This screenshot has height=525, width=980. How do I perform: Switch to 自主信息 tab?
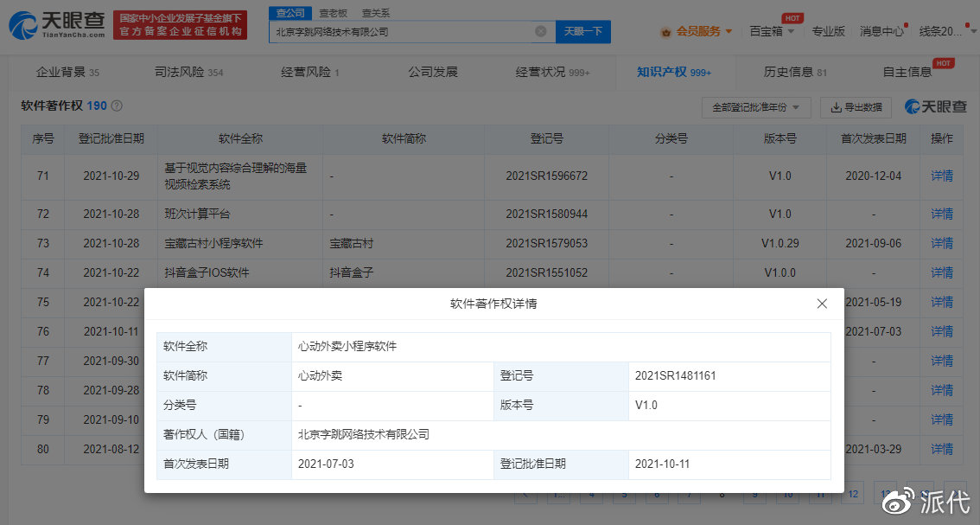(x=907, y=72)
